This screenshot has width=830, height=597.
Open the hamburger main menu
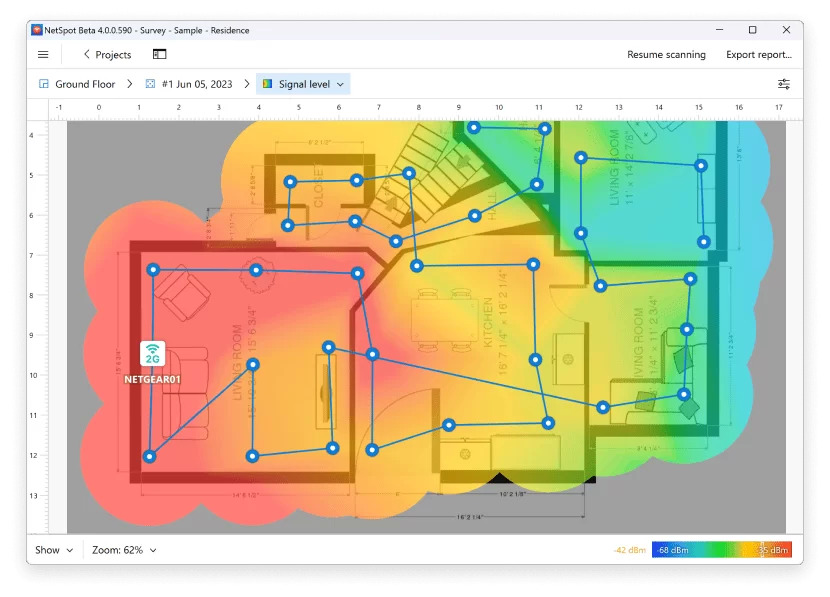[x=43, y=55]
